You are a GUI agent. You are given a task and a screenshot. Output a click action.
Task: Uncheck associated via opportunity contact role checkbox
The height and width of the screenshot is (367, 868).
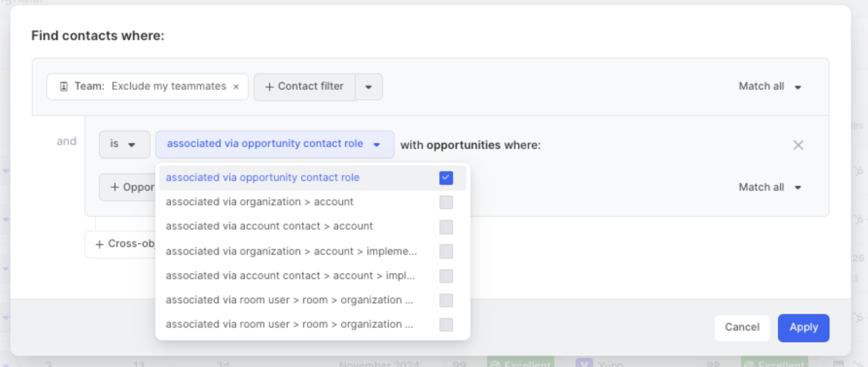446,178
